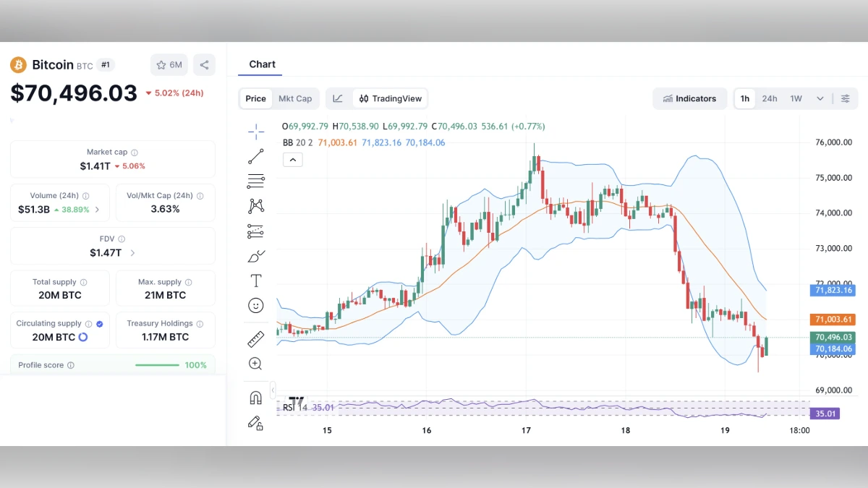This screenshot has width=868, height=488.
Task: Collapse the OHLC legend with the chevron
Action: pos(292,159)
